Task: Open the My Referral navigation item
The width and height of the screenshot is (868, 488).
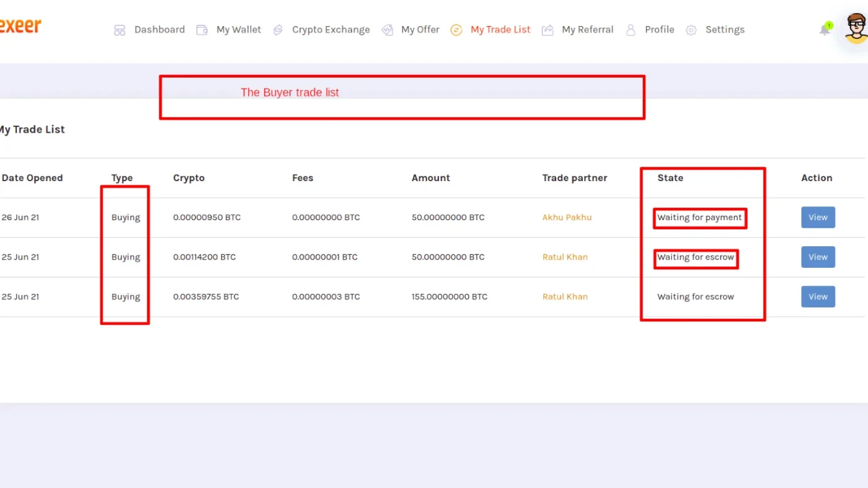Action: point(588,30)
